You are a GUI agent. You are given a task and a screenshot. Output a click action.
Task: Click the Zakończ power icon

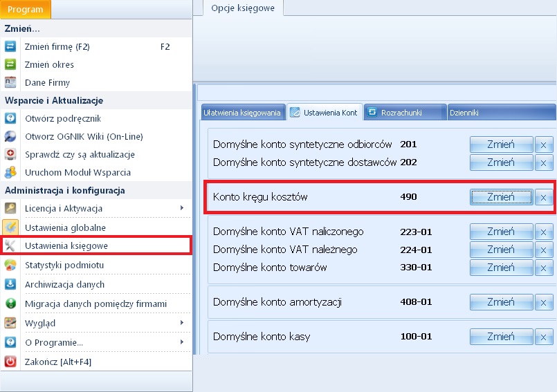click(10, 361)
